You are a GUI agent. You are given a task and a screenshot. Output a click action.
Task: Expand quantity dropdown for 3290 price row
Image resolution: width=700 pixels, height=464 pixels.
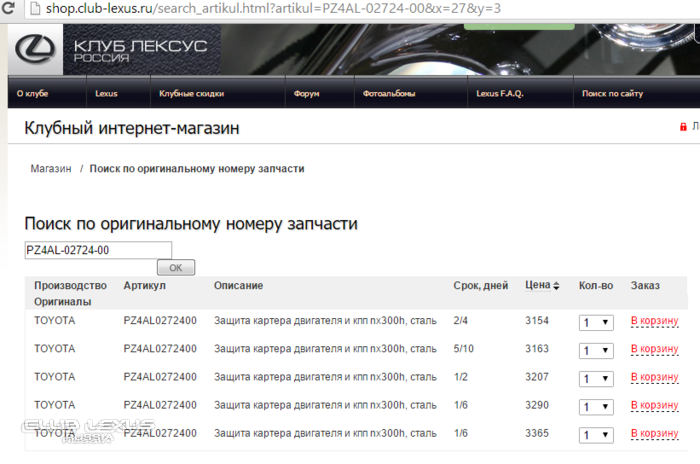[596, 406]
